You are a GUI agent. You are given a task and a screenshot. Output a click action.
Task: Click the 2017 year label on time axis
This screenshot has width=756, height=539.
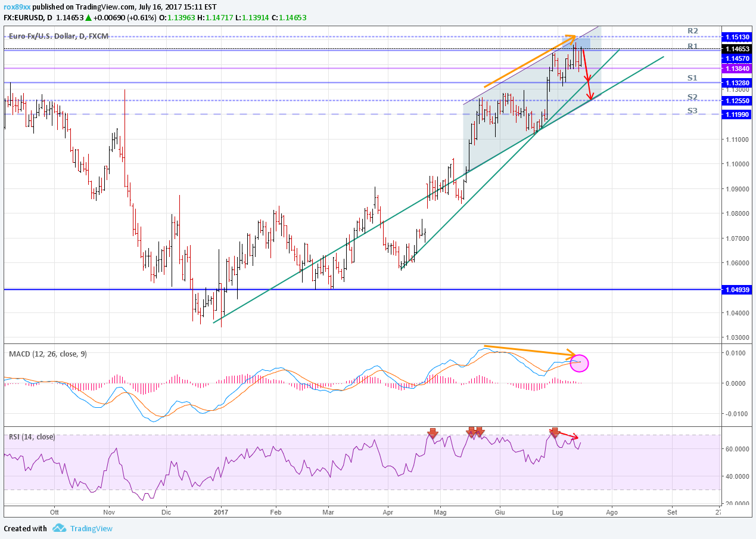221,512
